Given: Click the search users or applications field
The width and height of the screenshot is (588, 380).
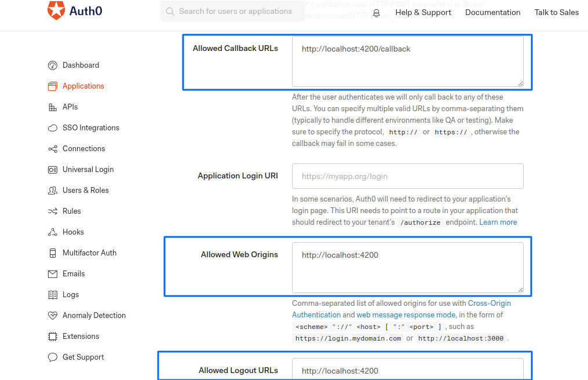Looking at the screenshot, I should (235, 11).
